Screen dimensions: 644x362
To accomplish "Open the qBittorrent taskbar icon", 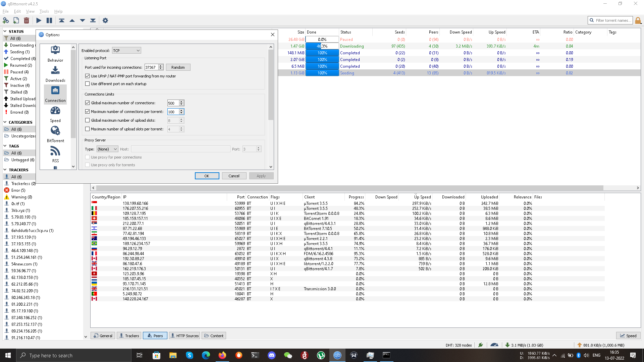I will [337, 355].
